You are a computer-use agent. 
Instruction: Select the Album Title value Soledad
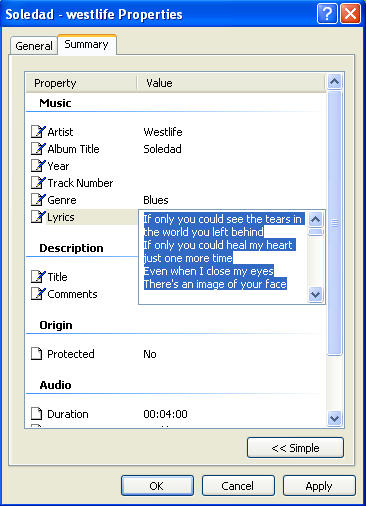point(162,149)
